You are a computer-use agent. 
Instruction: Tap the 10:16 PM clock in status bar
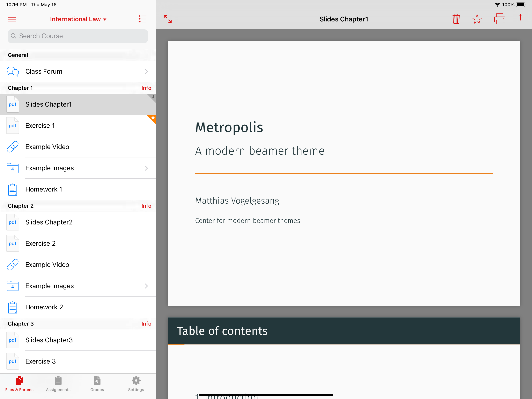pyautogui.click(x=16, y=4)
